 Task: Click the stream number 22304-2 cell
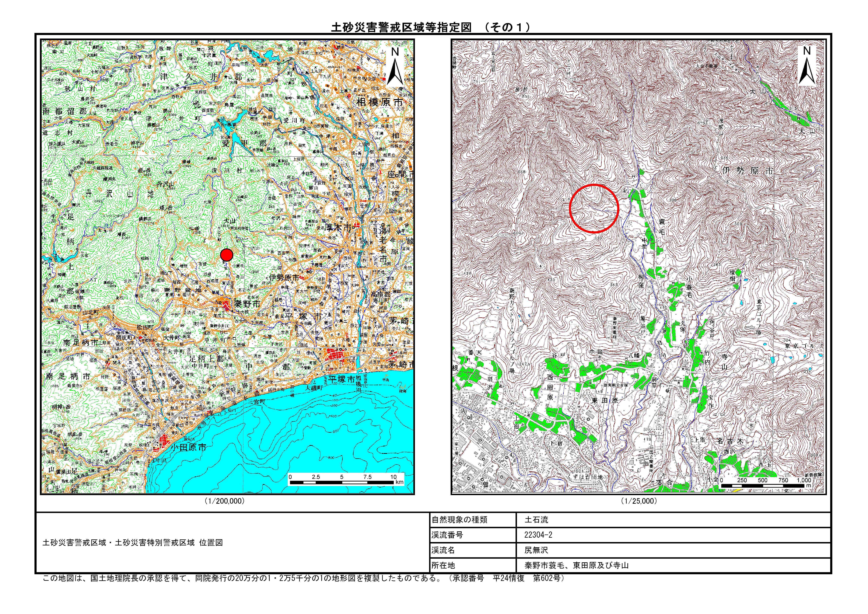tap(538, 535)
